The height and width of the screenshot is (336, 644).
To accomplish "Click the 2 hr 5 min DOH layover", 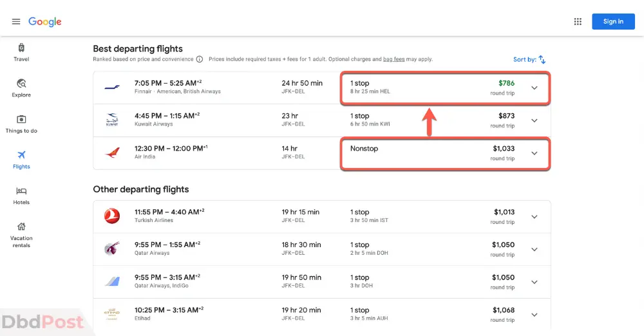I will click(x=369, y=252).
